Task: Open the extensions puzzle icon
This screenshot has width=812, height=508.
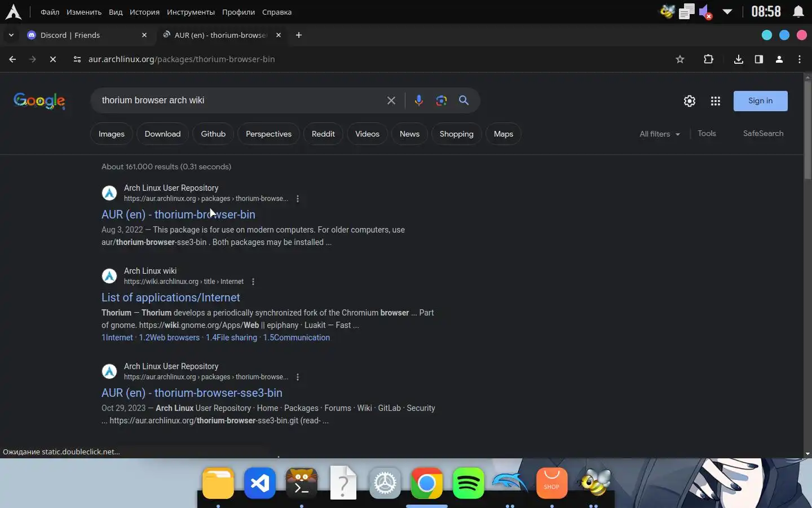Action: (x=708, y=59)
